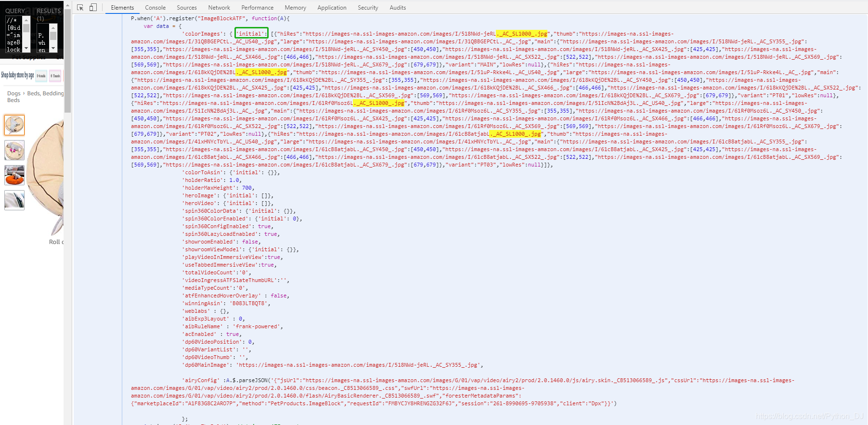The height and width of the screenshot is (425, 868).
Task: Click the 'heroVideo' code line
Action: 228,203
